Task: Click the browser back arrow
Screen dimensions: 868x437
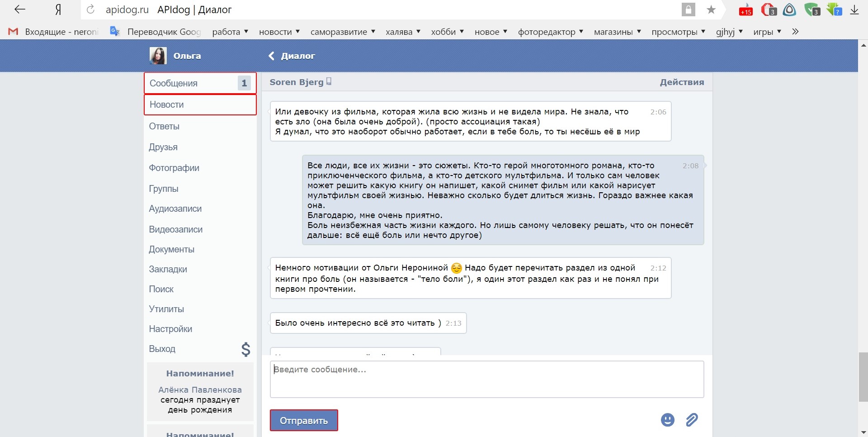Action: (x=19, y=9)
